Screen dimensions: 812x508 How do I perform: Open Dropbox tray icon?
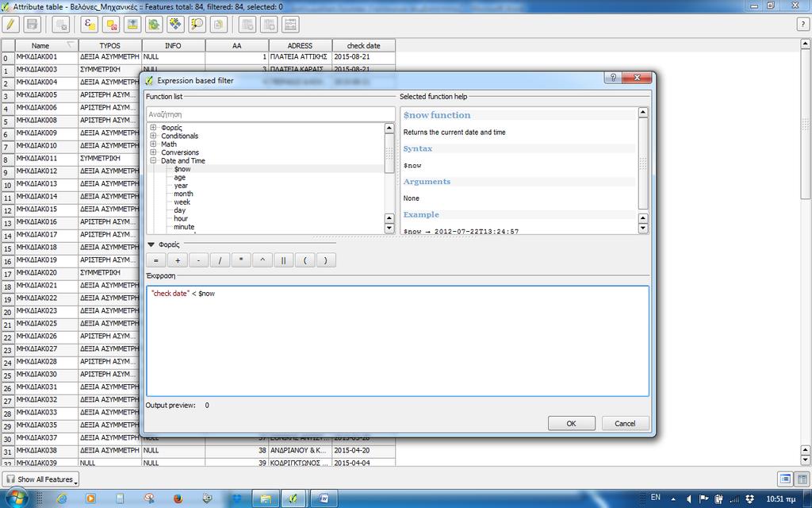[x=749, y=498]
